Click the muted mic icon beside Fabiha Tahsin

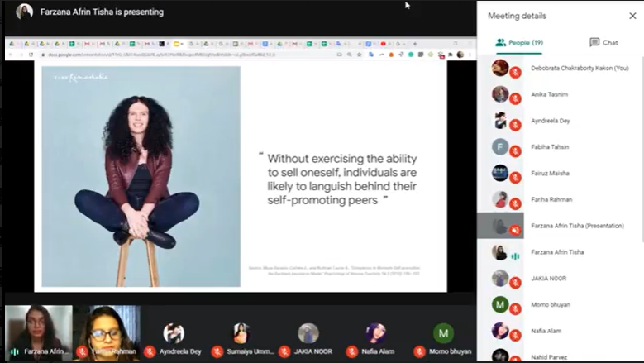[515, 151]
